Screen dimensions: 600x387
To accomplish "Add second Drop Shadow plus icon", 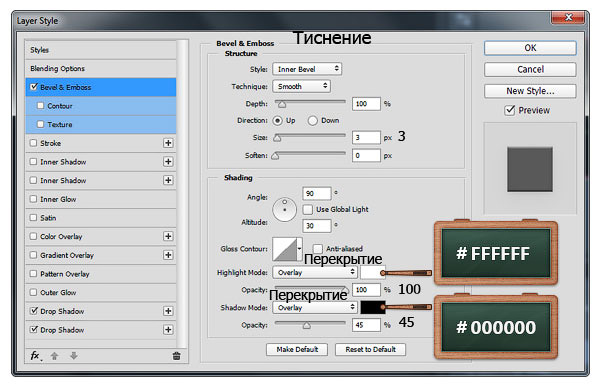I will coord(168,330).
